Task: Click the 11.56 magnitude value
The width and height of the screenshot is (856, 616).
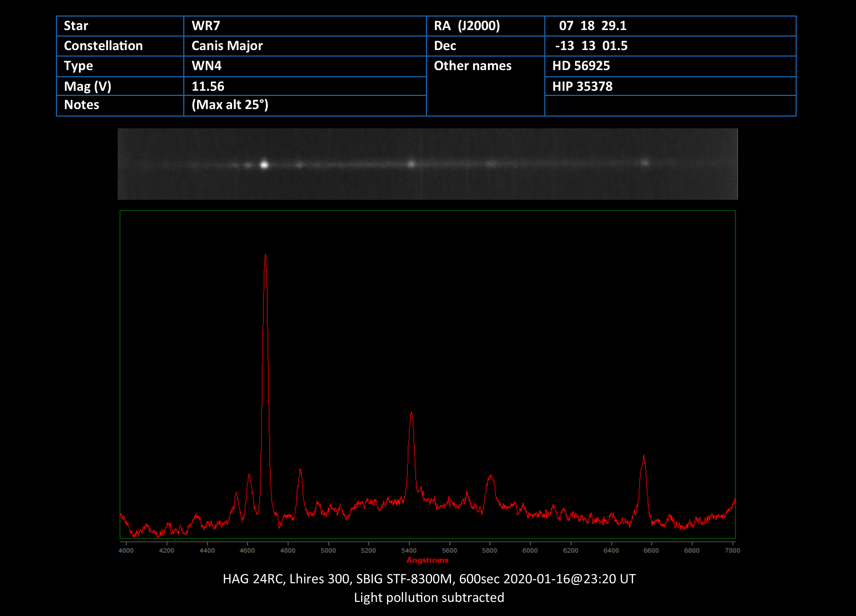Action: coord(208,86)
